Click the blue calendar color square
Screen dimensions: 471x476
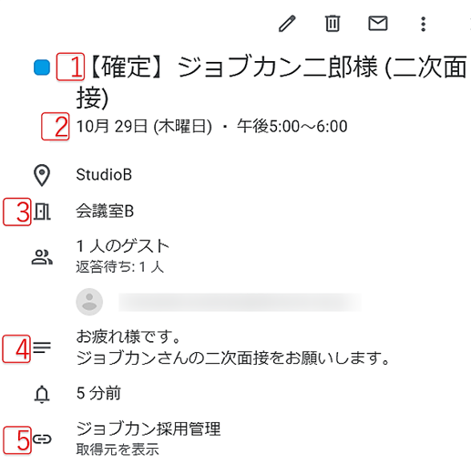(x=42, y=67)
